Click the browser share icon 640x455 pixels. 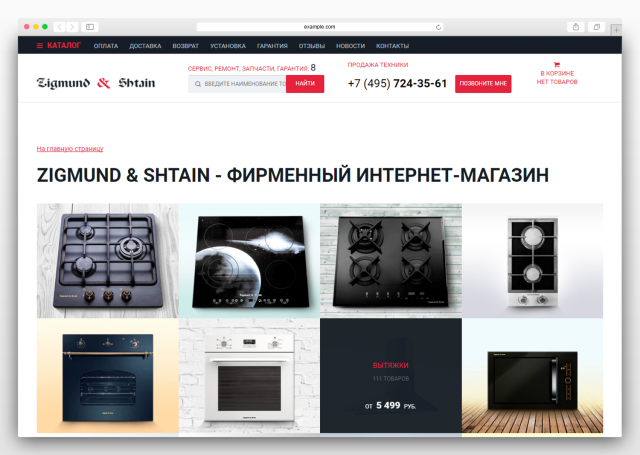pyautogui.click(x=576, y=27)
